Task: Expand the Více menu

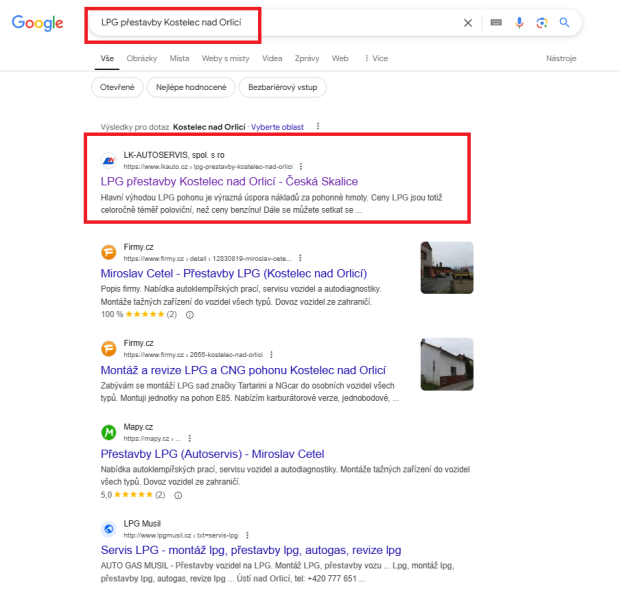Action: point(376,58)
